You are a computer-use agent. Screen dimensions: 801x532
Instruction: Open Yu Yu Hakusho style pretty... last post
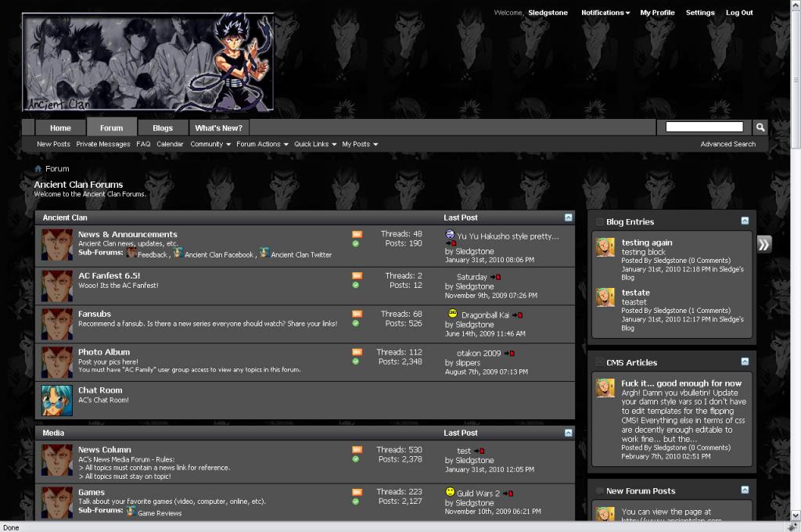click(x=508, y=236)
